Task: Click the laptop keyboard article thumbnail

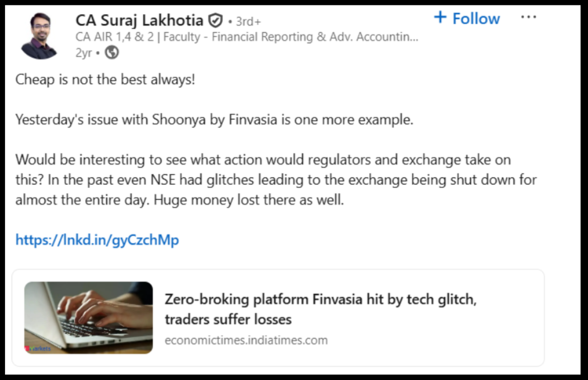Action: [89, 317]
